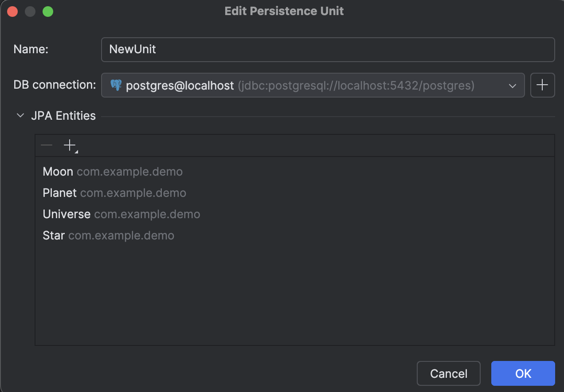This screenshot has height=392, width=564.
Task: Click the yellow minimize circle
Action: tap(30, 11)
